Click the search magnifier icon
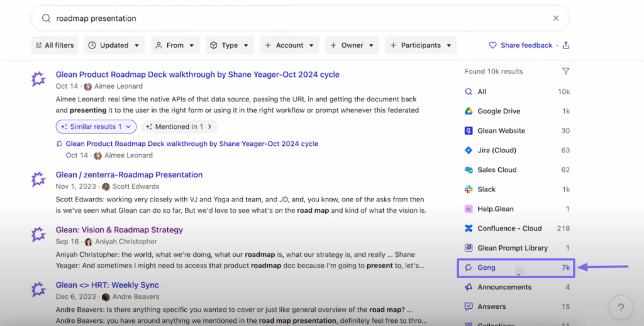This screenshot has width=644, height=326. coord(46,18)
